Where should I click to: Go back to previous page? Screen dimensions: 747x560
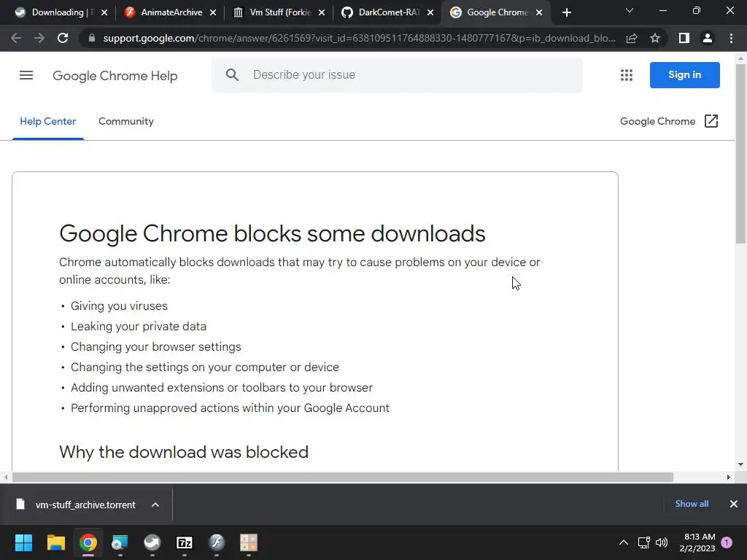(16, 38)
